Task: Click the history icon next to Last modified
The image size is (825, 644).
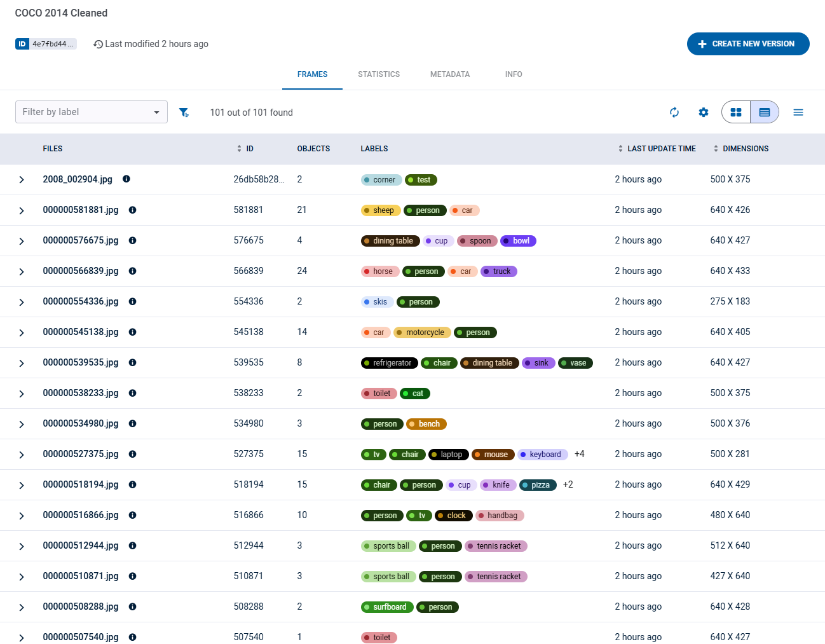Action: click(98, 44)
